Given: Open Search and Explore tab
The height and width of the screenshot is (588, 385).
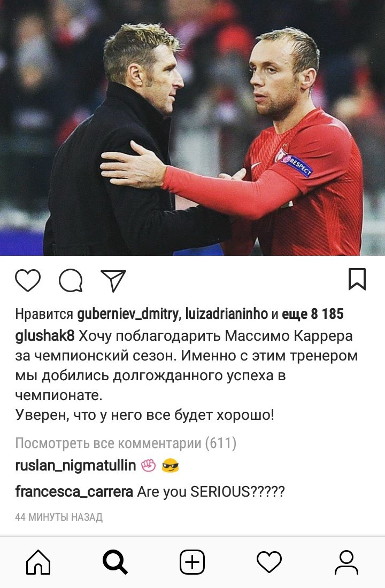Looking at the screenshot, I should pyautogui.click(x=115, y=562).
